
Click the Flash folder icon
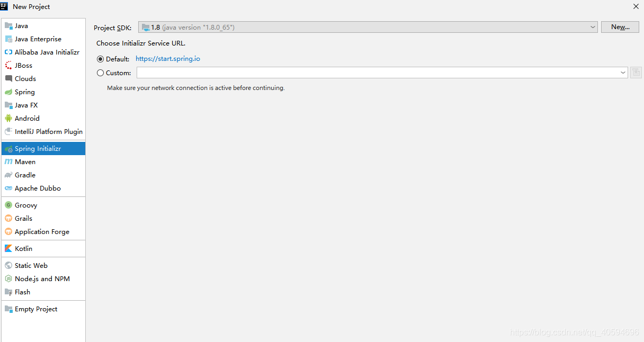(x=8, y=292)
